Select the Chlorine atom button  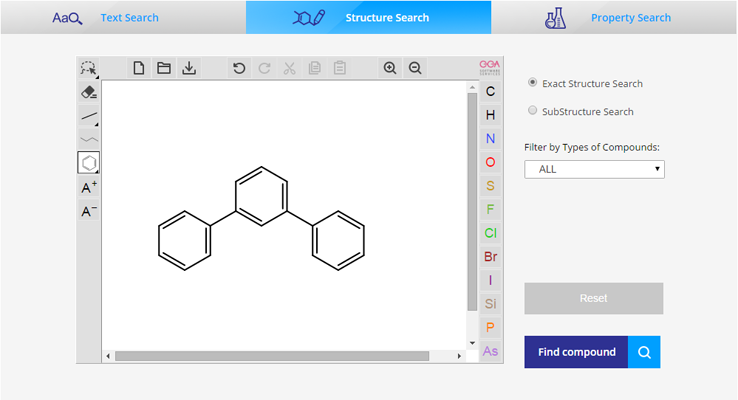[490, 233]
